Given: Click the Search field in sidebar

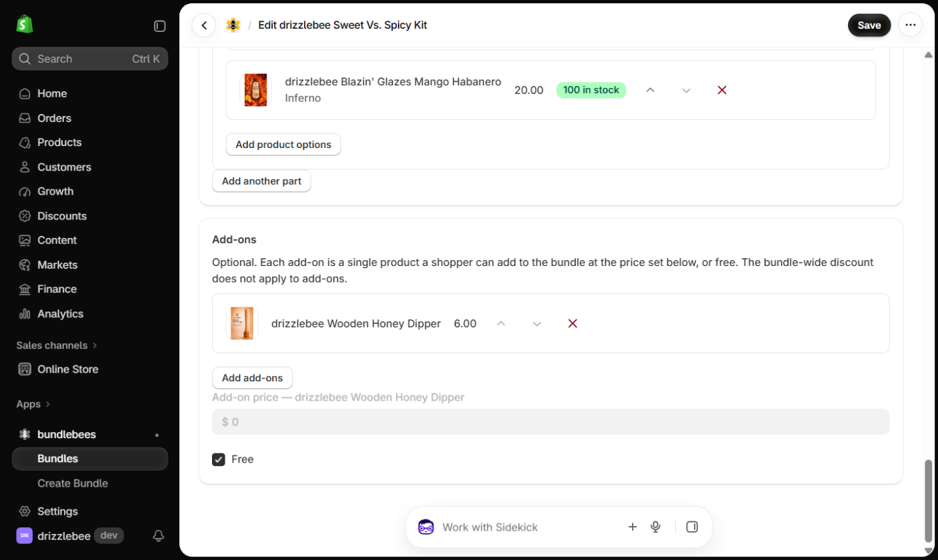Looking at the screenshot, I should [x=90, y=59].
